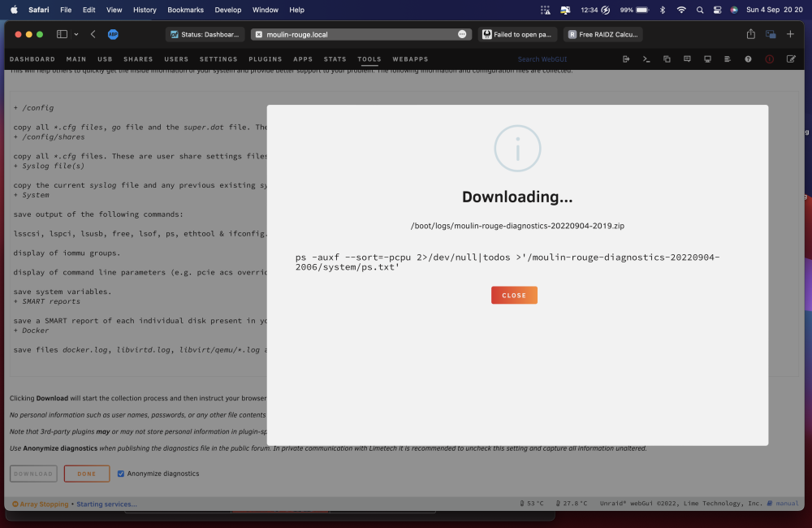Click the date and time in menu bar
The width and height of the screenshot is (812, 528).
(774, 10)
